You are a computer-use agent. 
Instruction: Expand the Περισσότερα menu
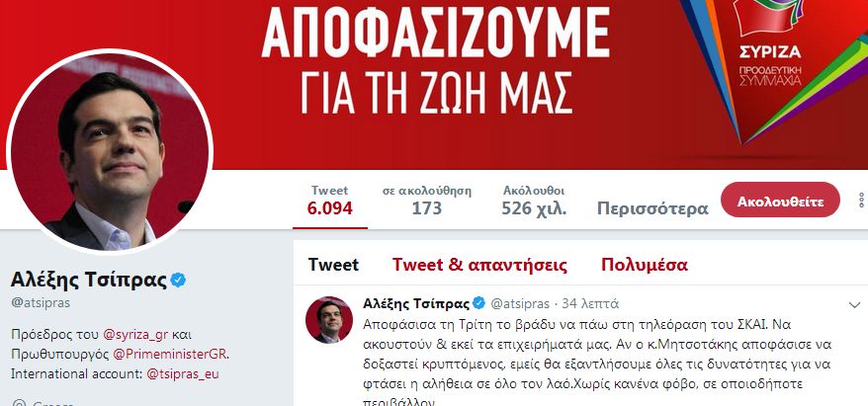coord(652,208)
